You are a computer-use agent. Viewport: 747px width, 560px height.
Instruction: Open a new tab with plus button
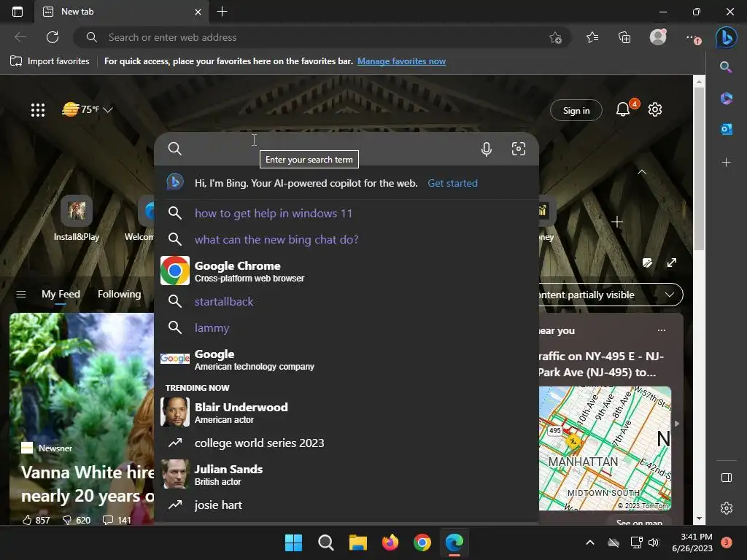[x=222, y=12]
